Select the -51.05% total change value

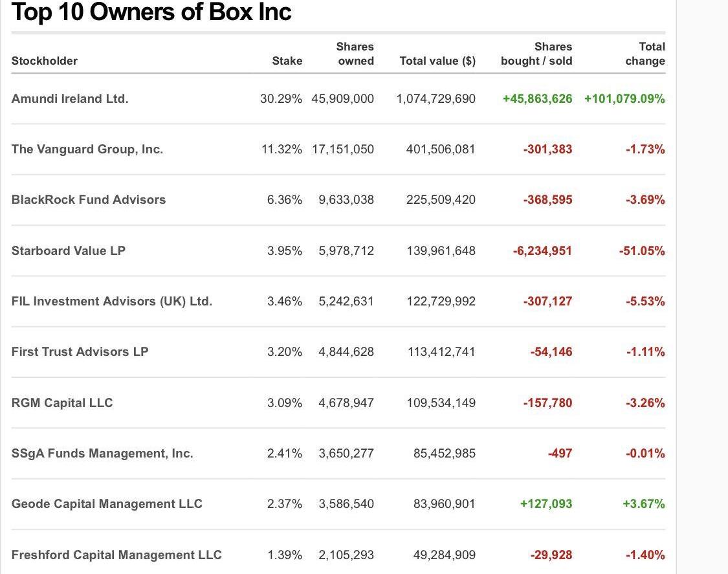coord(642,251)
